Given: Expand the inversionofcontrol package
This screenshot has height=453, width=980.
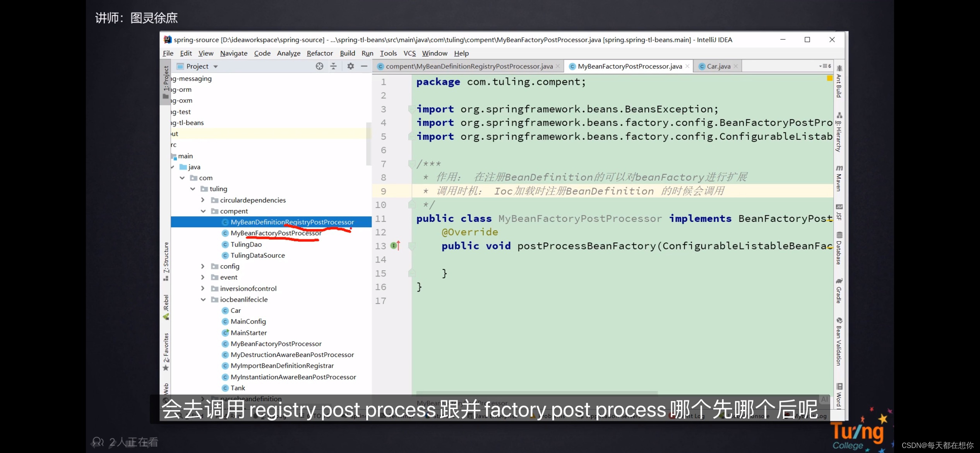Looking at the screenshot, I should pyautogui.click(x=203, y=288).
